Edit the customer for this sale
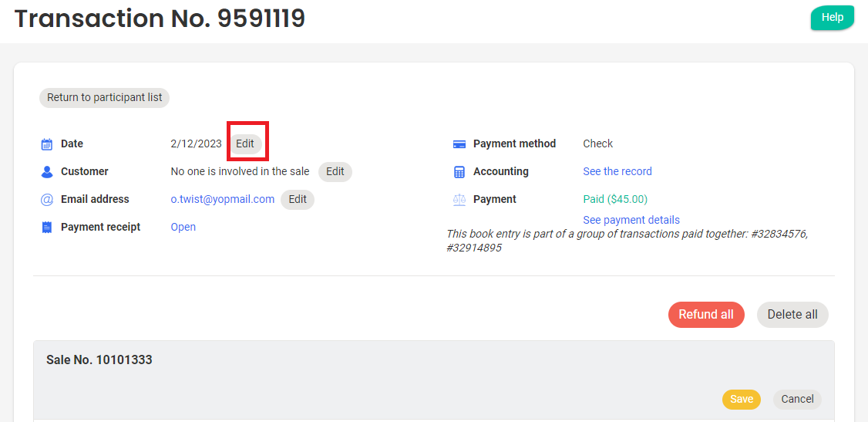Image resolution: width=868 pixels, height=422 pixels. 335,172
